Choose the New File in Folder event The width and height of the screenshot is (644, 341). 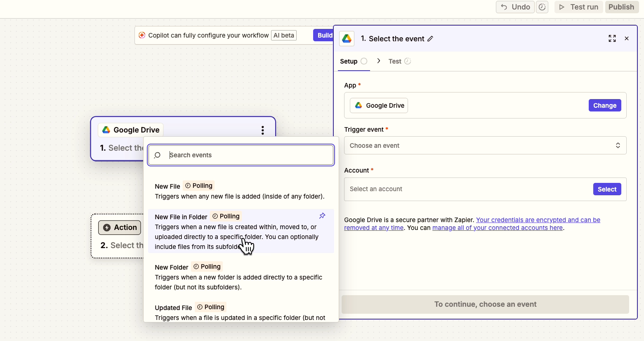(241, 231)
